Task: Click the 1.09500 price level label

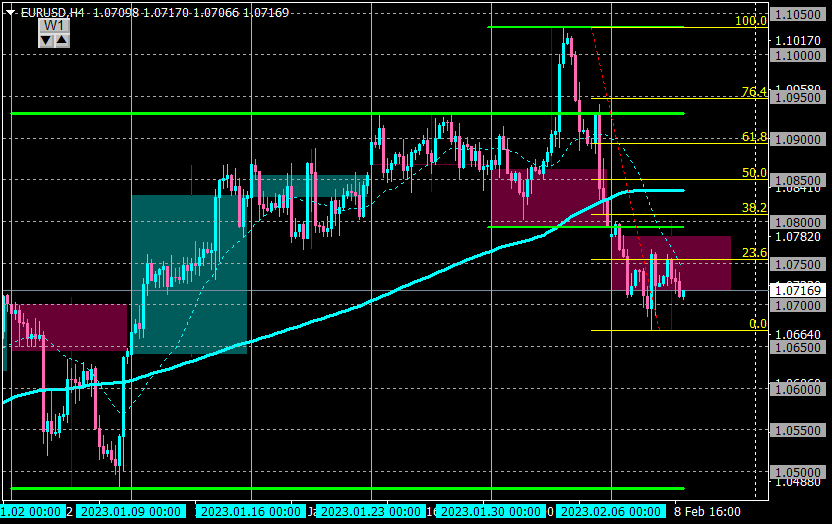Action: click(x=797, y=98)
